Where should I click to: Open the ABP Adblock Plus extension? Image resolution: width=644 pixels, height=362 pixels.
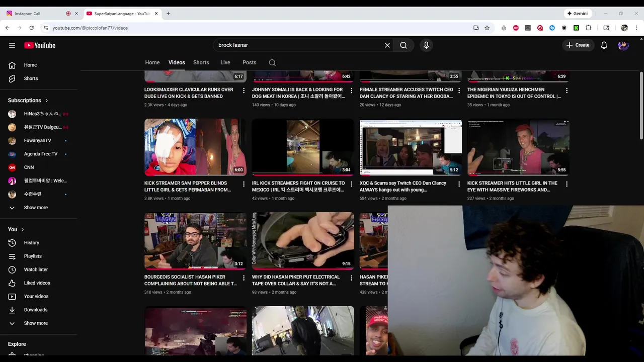pyautogui.click(x=516, y=28)
